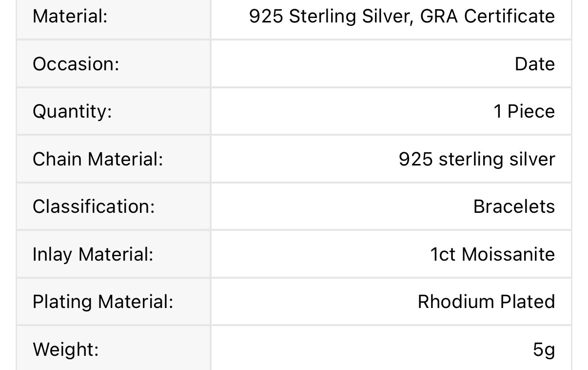Click the Classification label
The image size is (588, 370).
pos(93,206)
